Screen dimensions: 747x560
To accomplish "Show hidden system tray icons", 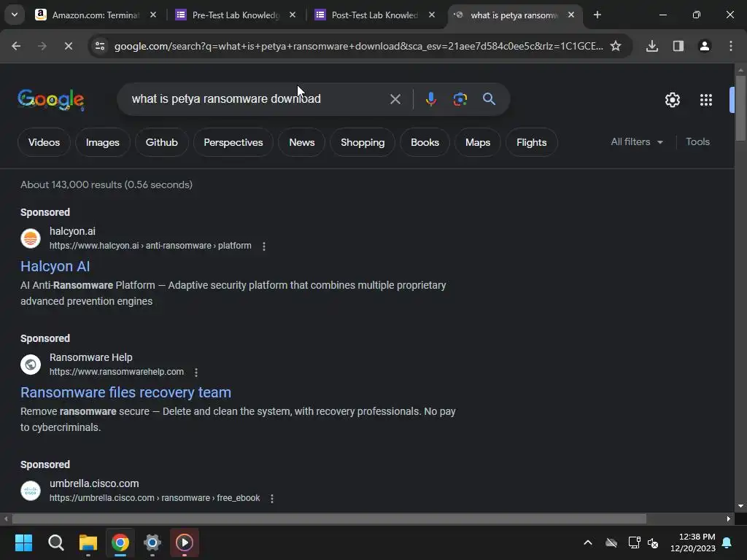I will click(x=588, y=542).
